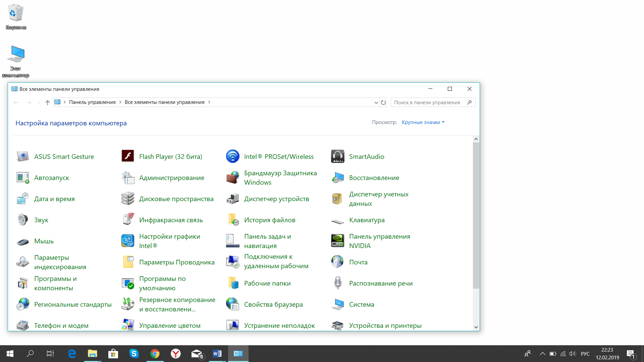Screen dimensions: 644x362
Task: Click the Дата и время icon
Action: (22, 199)
